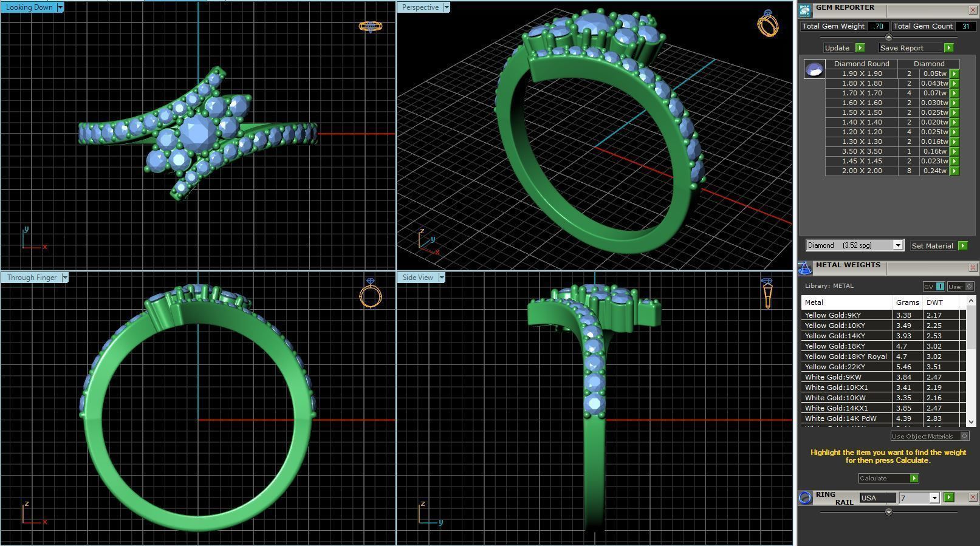Open the Through Finger viewport dropdown arrow
Image resolution: width=980 pixels, height=546 pixels.
coord(65,278)
